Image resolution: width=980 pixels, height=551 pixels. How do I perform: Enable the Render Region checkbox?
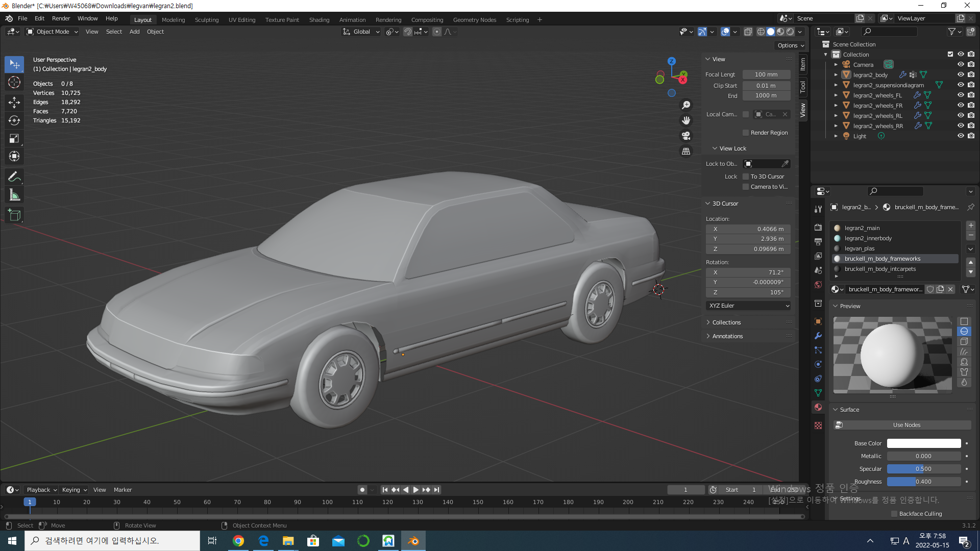[746, 133]
